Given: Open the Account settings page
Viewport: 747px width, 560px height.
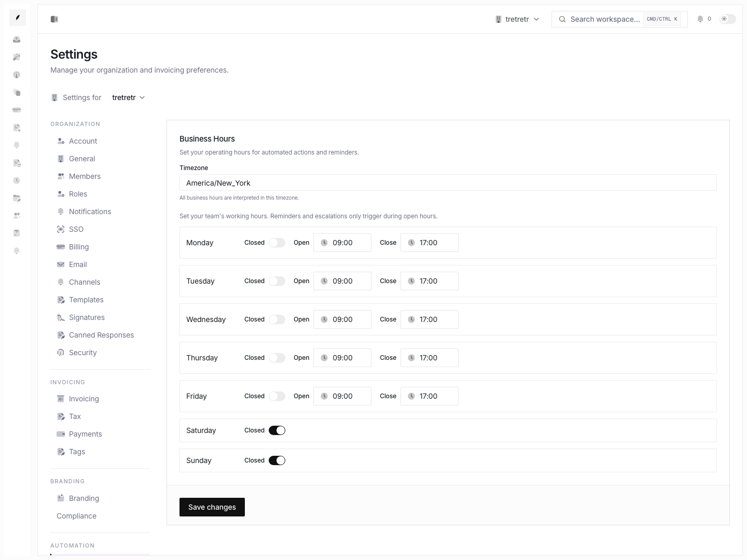Looking at the screenshot, I should (x=100, y=141).
